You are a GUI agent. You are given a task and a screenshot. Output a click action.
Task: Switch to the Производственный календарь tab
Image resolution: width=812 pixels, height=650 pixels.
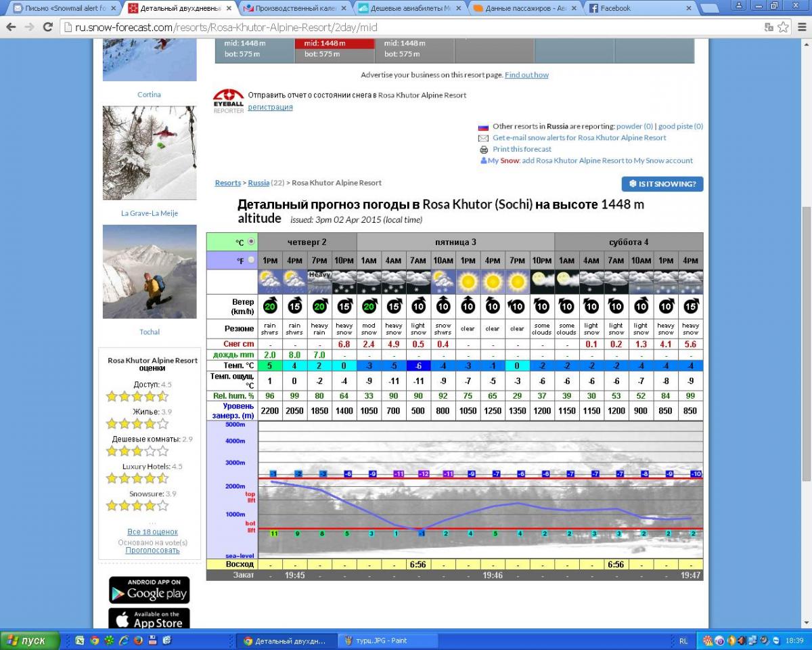pyautogui.click(x=295, y=8)
